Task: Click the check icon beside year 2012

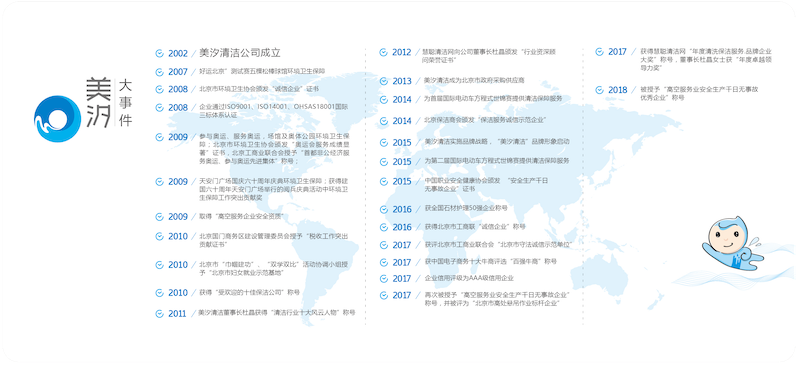Action: pyautogui.click(x=383, y=52)
